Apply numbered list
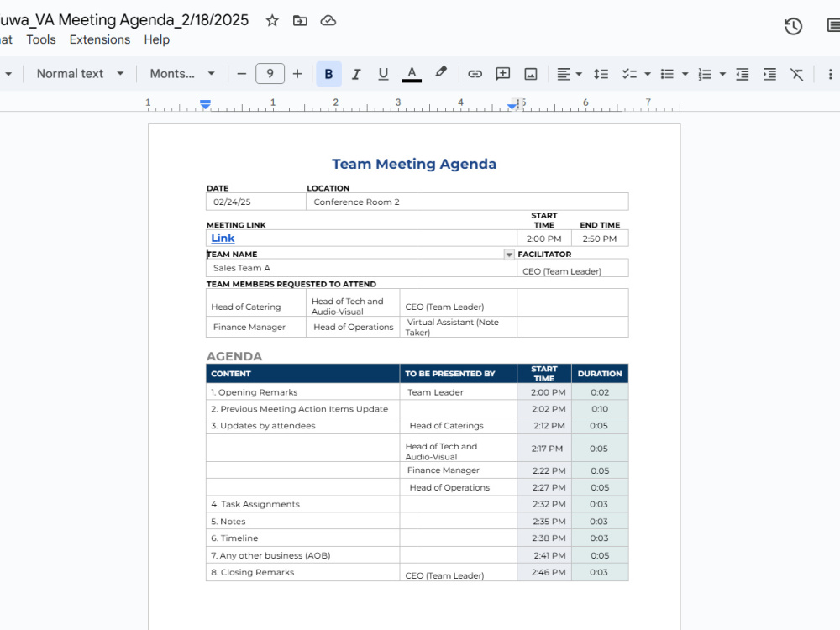 coord(705,74)
